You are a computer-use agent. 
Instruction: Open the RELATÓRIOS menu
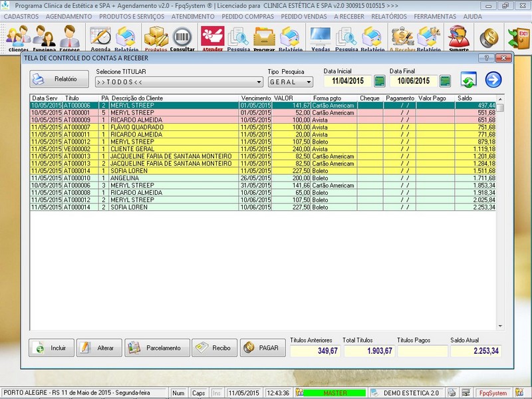point(389,17)
